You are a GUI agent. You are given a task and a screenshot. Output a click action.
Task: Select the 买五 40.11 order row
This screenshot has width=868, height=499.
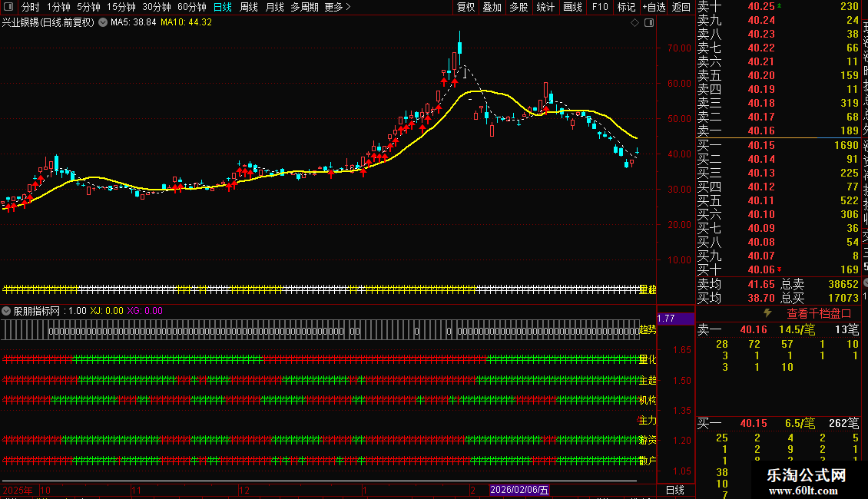(x=778, y=201)
